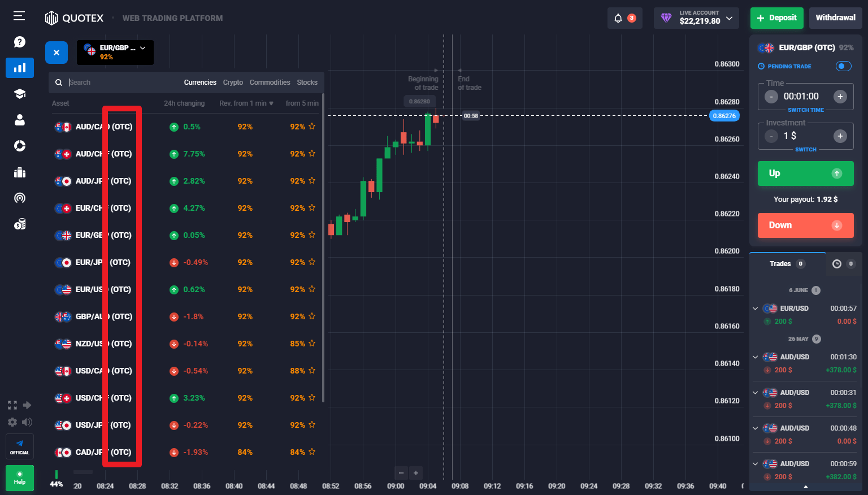
Task: Click the Deposit button
Action: point(776,18)
